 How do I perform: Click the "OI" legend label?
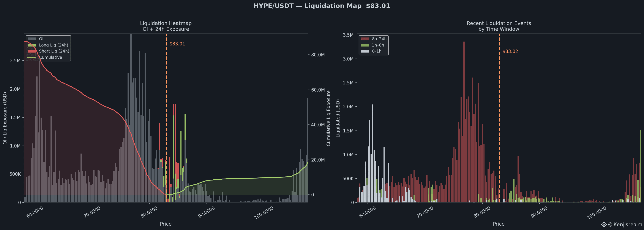41,39
